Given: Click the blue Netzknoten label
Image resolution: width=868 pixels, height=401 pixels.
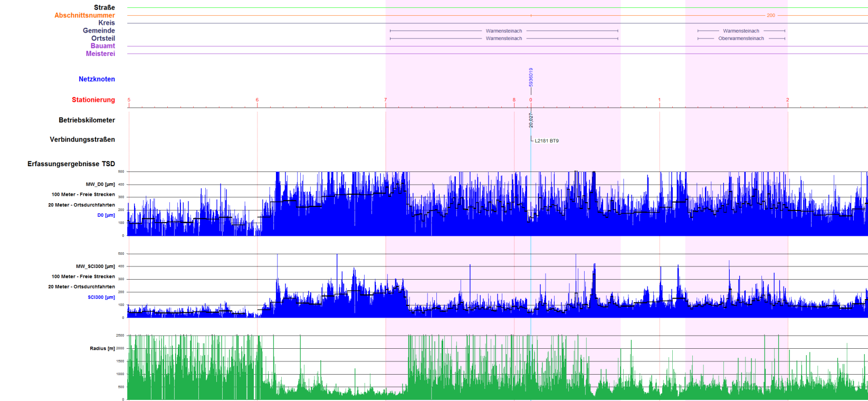Looking at the screenshot, I should 97,79.
